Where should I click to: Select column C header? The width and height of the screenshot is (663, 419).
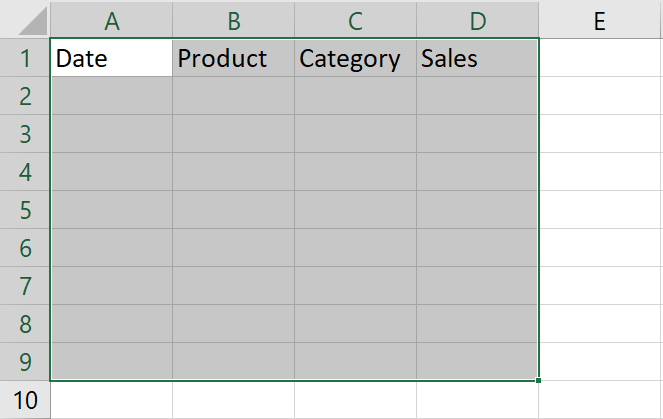(355, 20)
